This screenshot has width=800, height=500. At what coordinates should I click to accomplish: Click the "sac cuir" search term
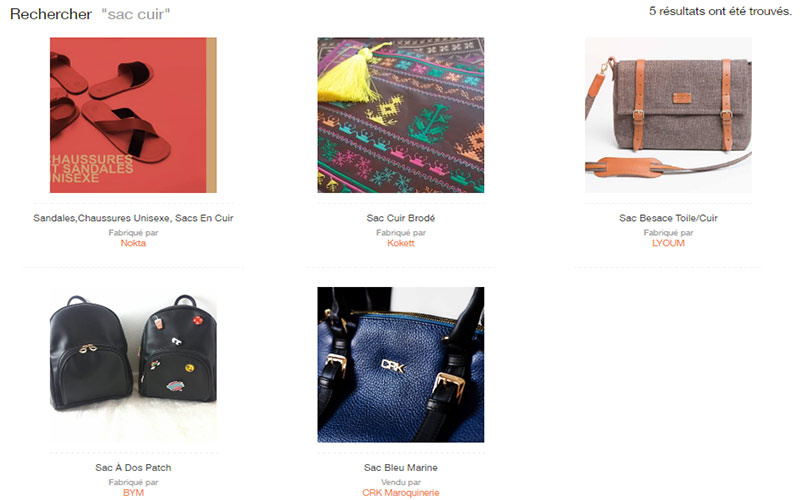[x=136, y=14]
